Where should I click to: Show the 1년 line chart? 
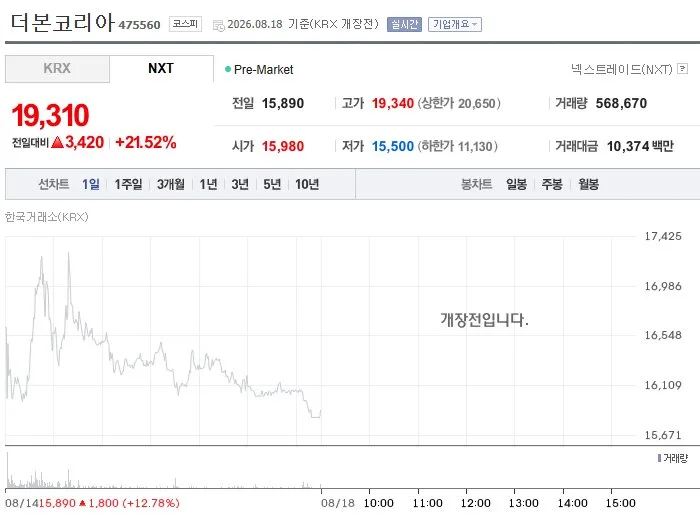click(208, 184)
